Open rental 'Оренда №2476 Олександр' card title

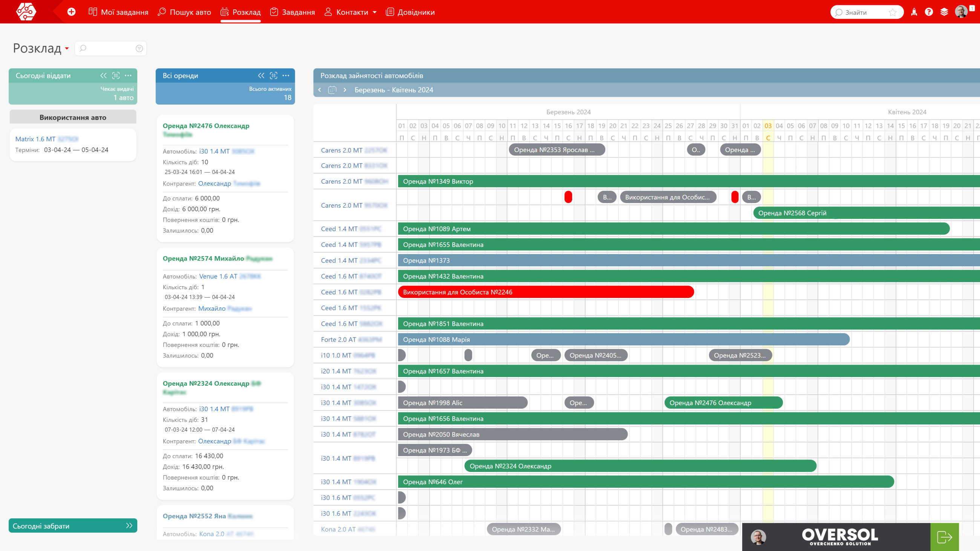(206, 125)
